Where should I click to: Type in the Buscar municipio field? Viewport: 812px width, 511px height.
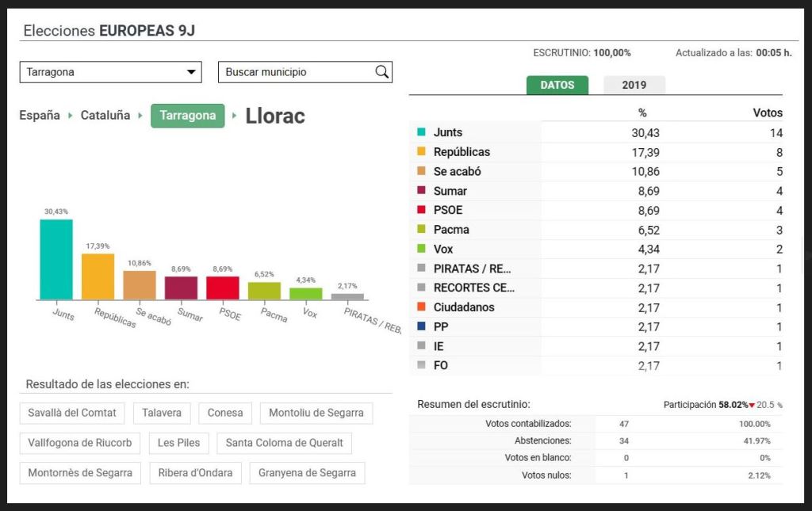pos(295,72)
